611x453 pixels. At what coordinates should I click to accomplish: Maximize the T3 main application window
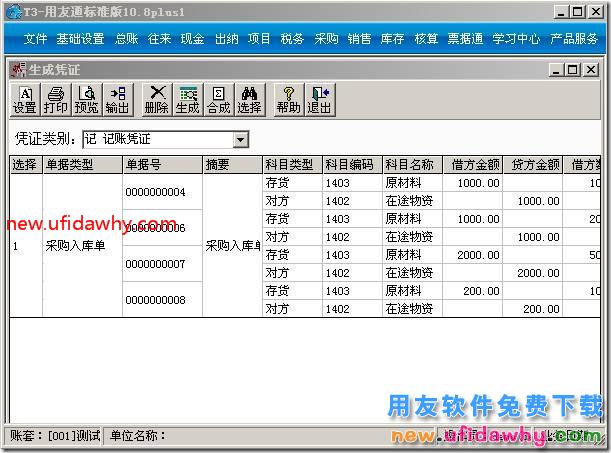pyautogui.click(x=578, y=12)
